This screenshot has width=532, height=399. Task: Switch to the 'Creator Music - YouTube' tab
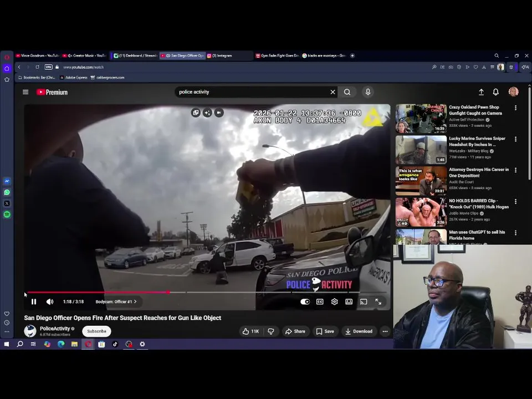(x=84, y=55)
